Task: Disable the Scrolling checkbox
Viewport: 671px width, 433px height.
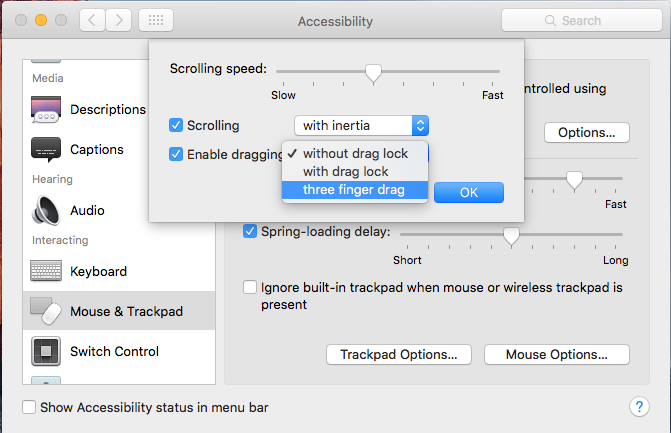Action: pyautogui.click(x=176, y=125)
